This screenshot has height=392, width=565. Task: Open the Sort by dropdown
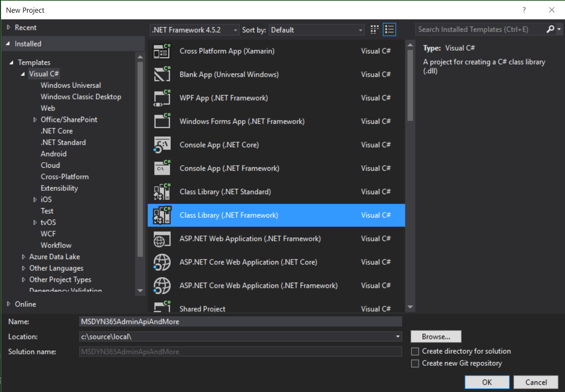(x=316, y=30)
